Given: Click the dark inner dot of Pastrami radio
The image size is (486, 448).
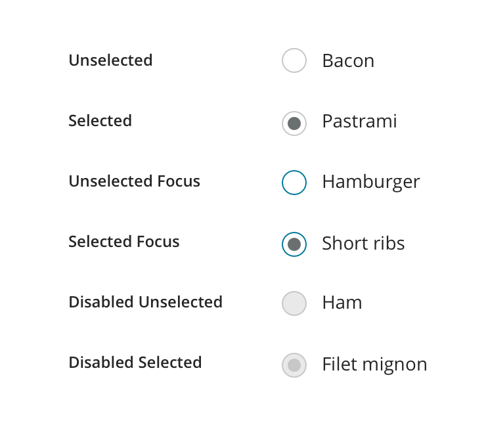Looking at the screenshot, I should coord(294,123).
